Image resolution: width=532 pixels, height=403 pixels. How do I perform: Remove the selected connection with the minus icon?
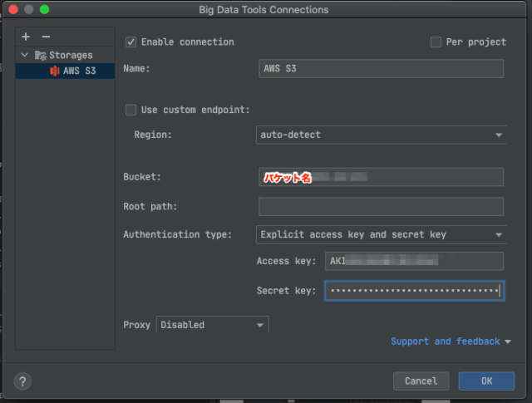46,37
